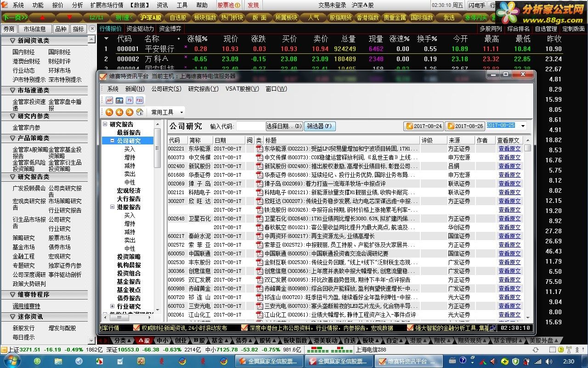Viewport: 588px width, 368px height.
Task: Click the bar chart icon in VSAT toolbar
Action: pos(119,100)
